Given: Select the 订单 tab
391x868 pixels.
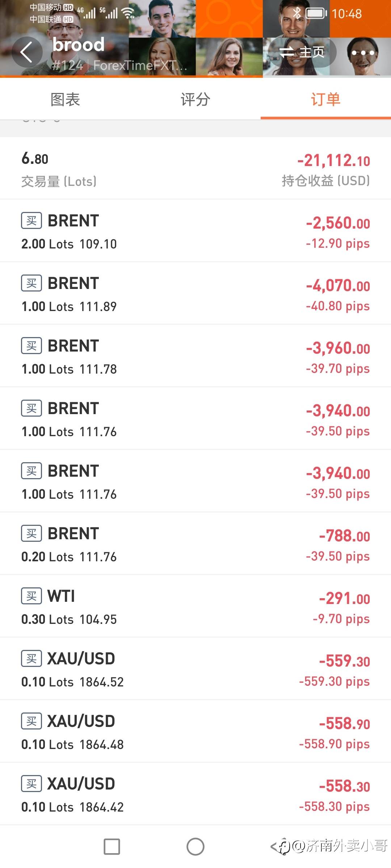Looking at the screenshot, I should 326,99.
